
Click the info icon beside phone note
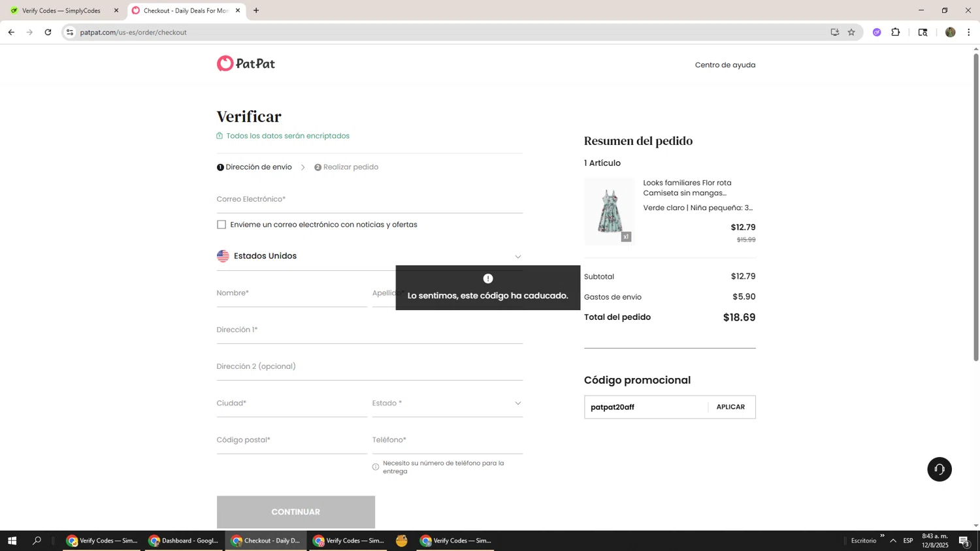tap(376, 467)
